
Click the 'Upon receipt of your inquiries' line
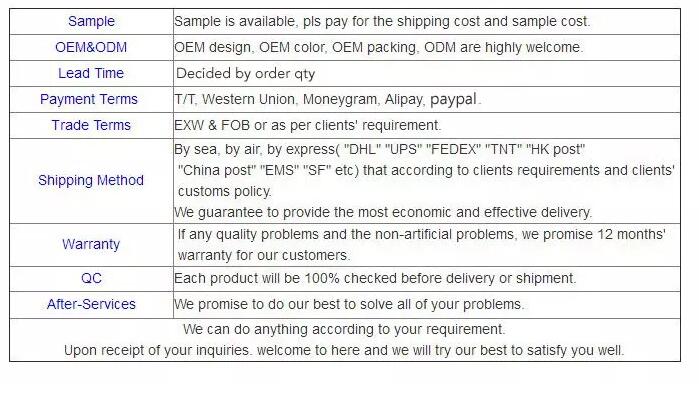344,350
